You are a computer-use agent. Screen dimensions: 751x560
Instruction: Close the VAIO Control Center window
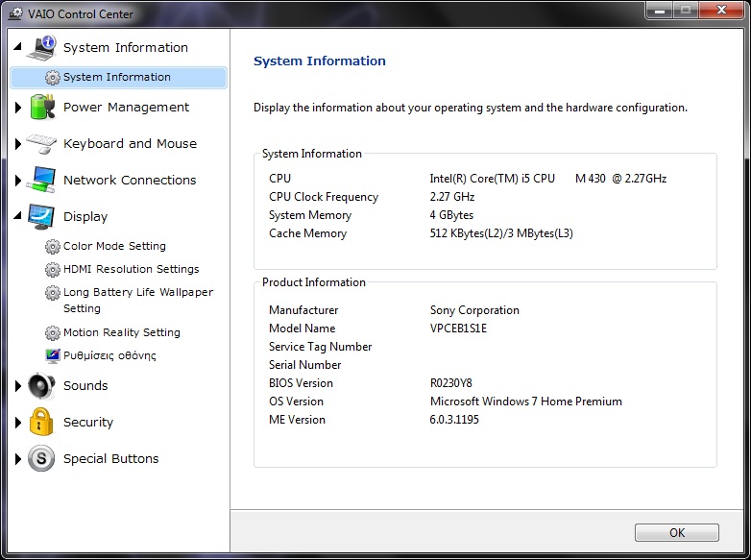[x=721, y=10]
